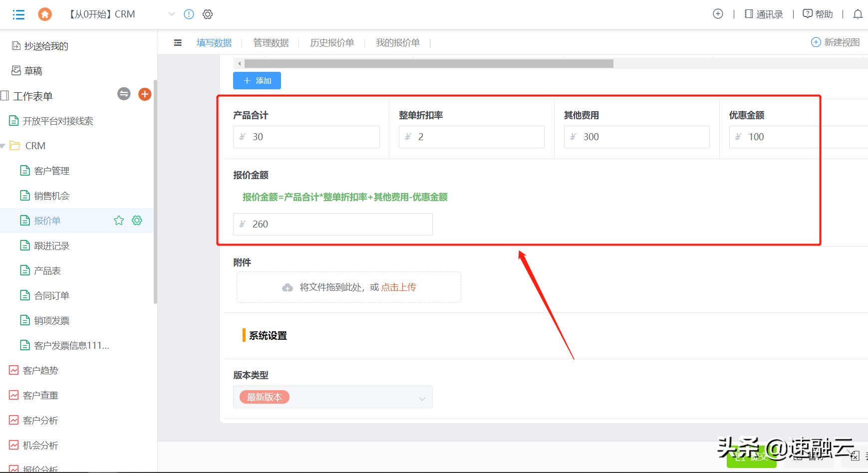The width and height of the screenshot is (868, 473).
Task: Switch to the 管理数据 tab
Action: (x=271, y=42)
